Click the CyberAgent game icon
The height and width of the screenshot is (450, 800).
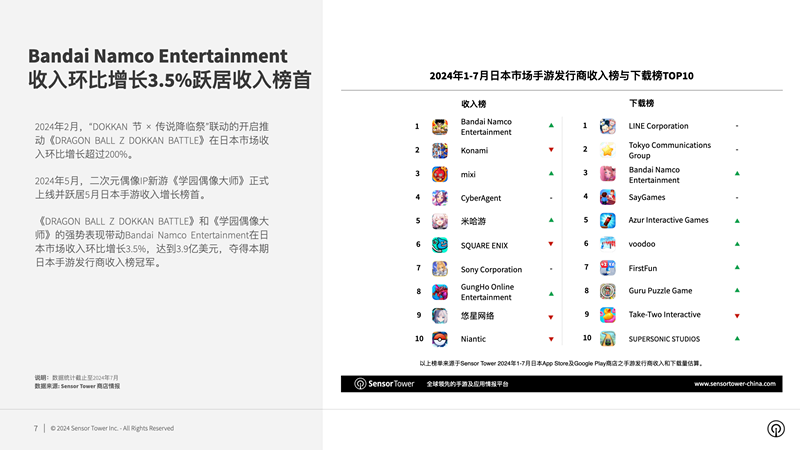(440, 198)
